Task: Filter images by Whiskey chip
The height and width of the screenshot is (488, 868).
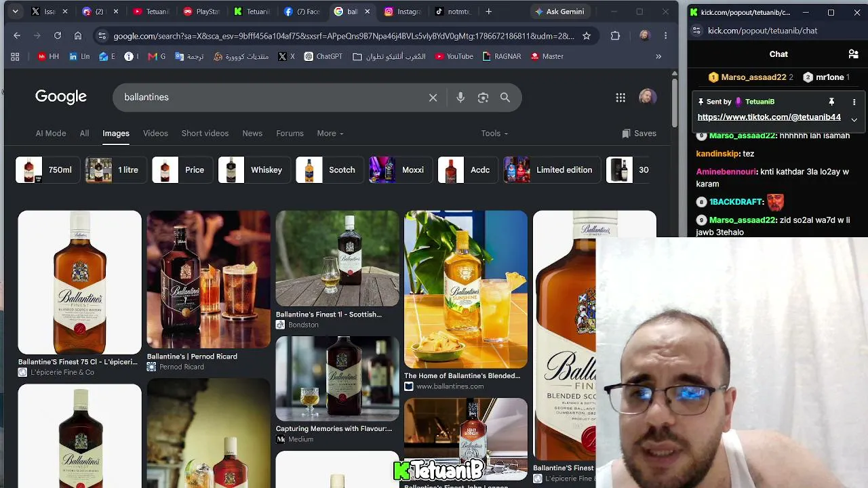Action: 253,170
